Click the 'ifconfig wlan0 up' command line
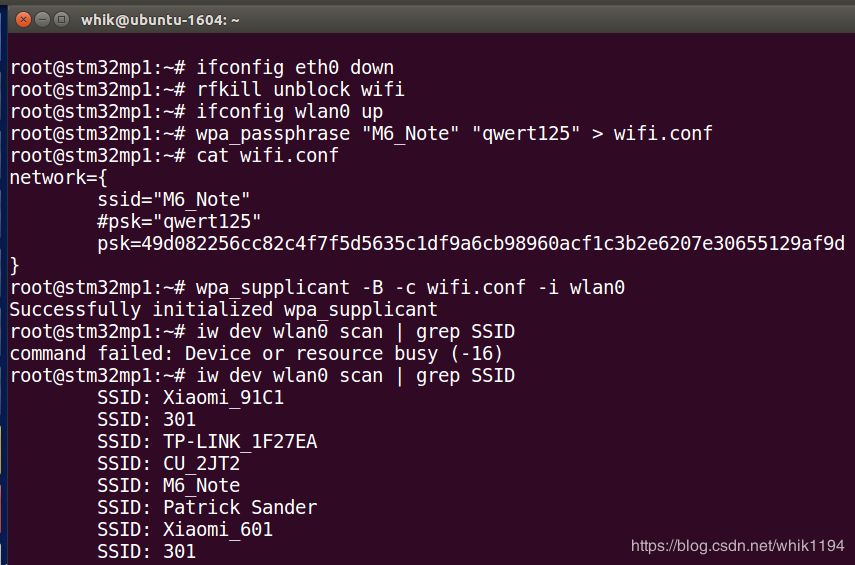The image size is (855, 565). coord(196,111)
